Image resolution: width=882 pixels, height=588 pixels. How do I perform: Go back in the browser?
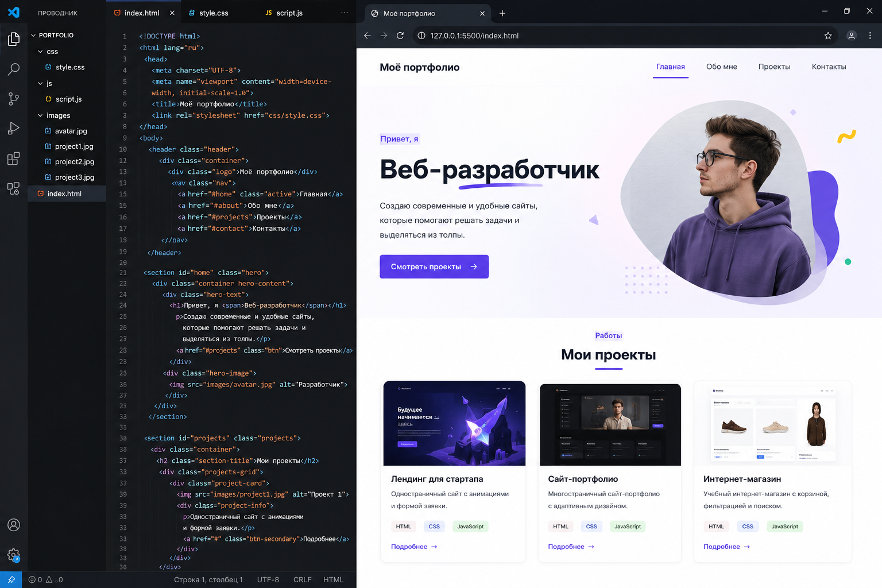point(367,36)
